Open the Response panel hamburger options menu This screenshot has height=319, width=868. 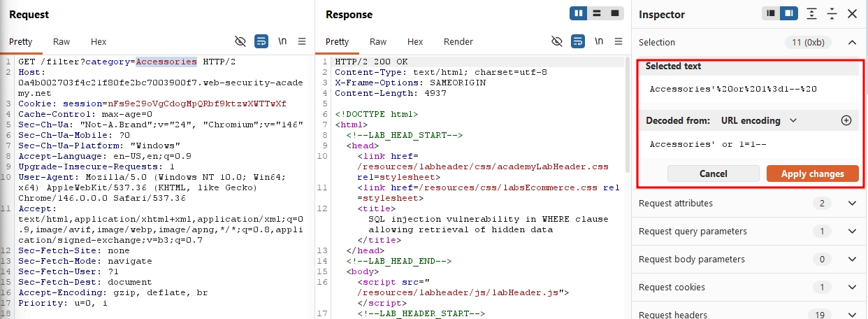[619, 41]
